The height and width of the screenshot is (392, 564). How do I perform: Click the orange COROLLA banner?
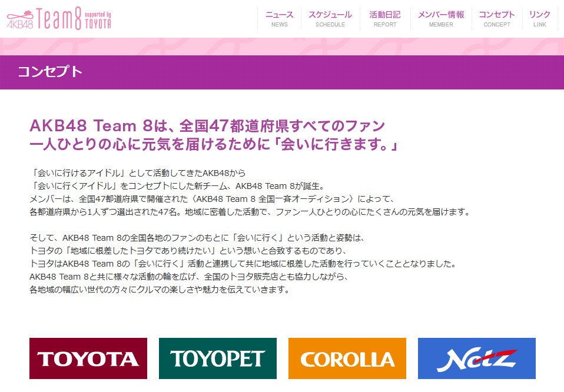click(347, 358)
